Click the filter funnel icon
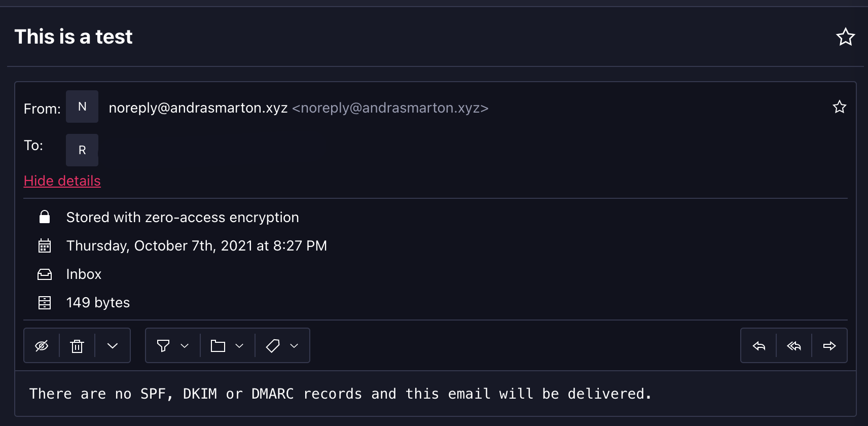Screen dimensions: 868x426 [163, 346]
